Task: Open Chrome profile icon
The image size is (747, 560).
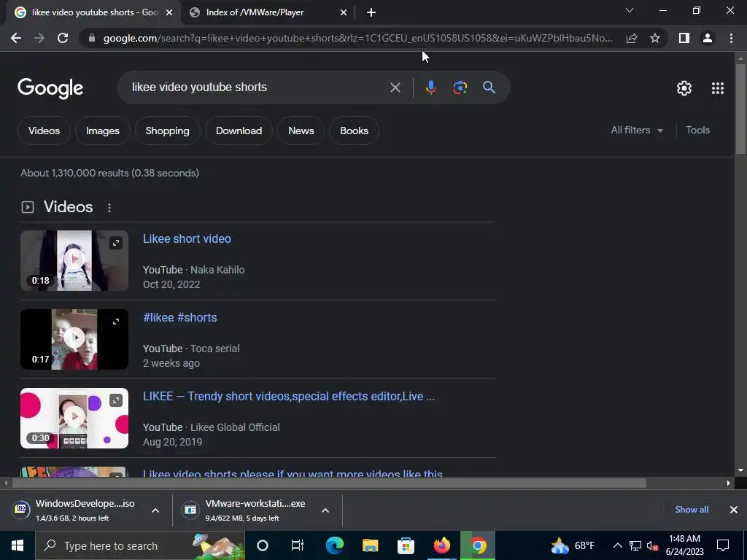Action: coord(708,38)
